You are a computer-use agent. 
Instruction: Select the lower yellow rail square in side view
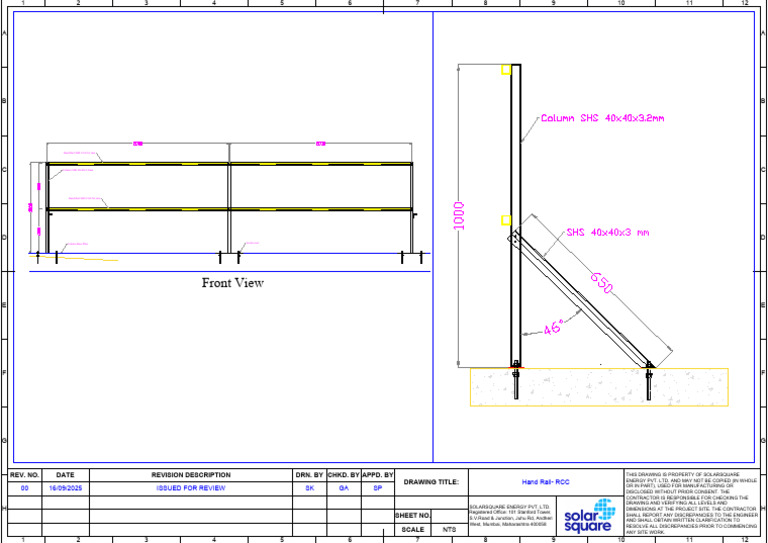[506, 220]
